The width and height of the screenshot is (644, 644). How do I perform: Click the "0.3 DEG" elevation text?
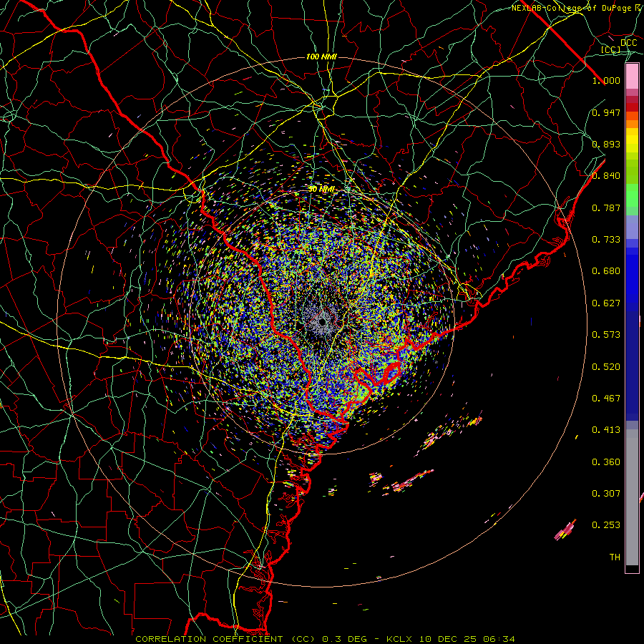point(343,639)
